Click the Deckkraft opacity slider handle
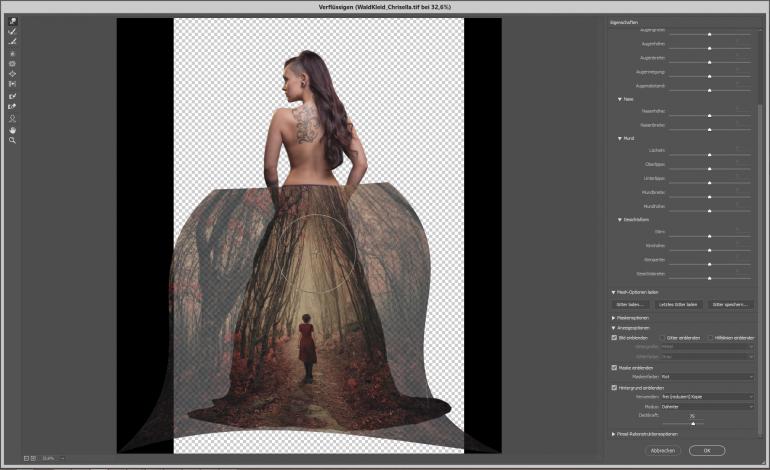 click(x=693, y=423)
